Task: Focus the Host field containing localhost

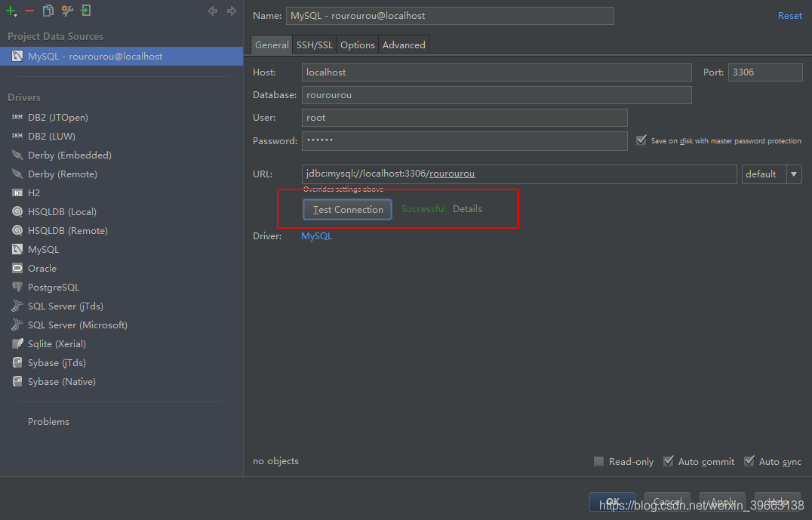Action: [497, 72]
